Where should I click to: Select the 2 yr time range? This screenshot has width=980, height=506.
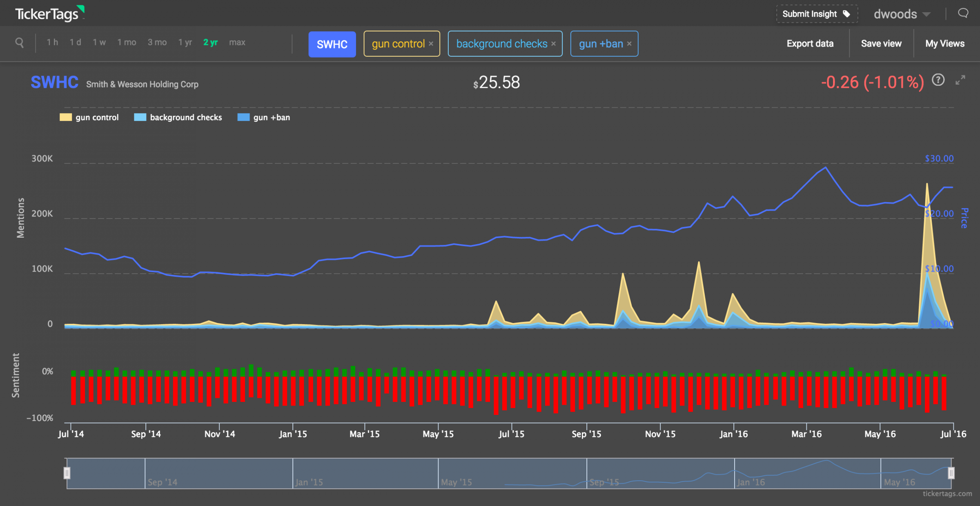[211, 42]
